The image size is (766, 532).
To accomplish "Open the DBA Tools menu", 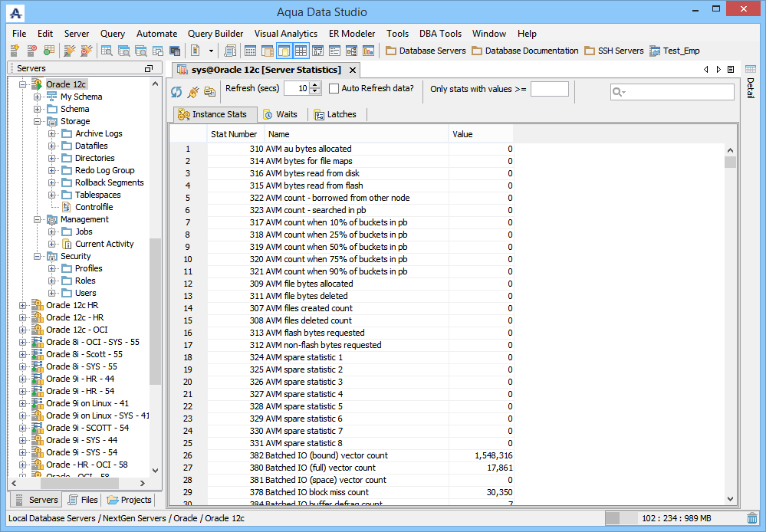I will (x=440, y=34).
